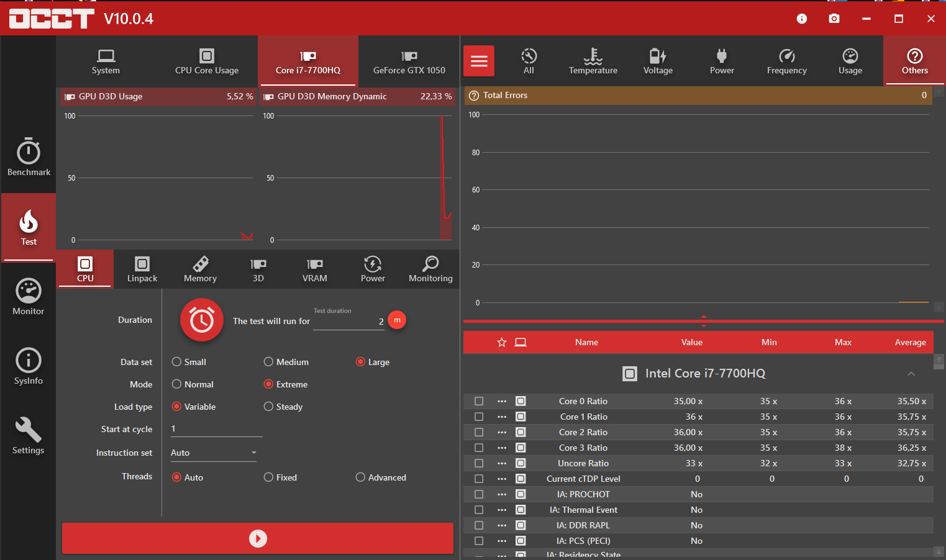Toggle duration unit minutes button
Image resolution: width=946 pixels, height=560 pixels.
tap(397, 320)
